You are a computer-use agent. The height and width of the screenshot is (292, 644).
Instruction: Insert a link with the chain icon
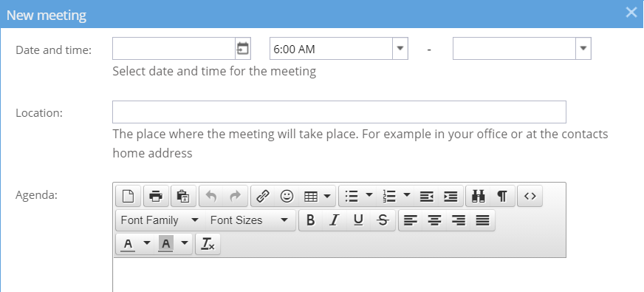tap(263, 196)
